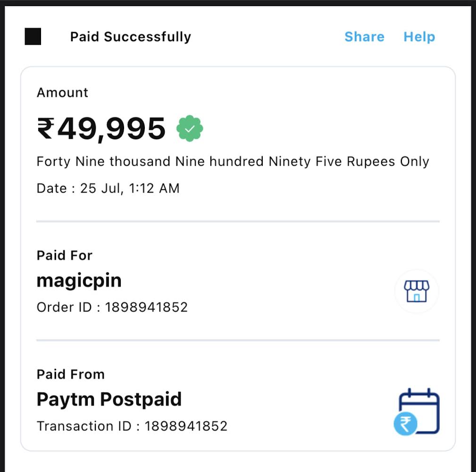Share this payment receipt

click(x=364, y=37)
